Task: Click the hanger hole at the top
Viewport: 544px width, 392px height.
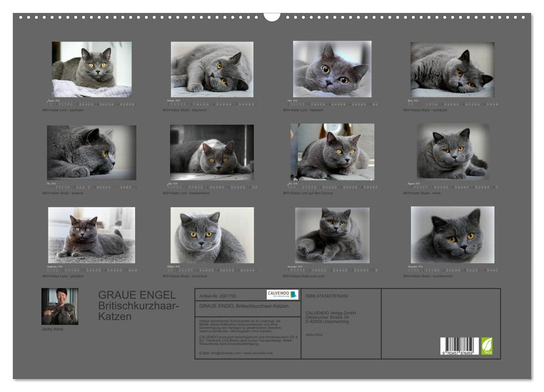Action: point(272,17)
